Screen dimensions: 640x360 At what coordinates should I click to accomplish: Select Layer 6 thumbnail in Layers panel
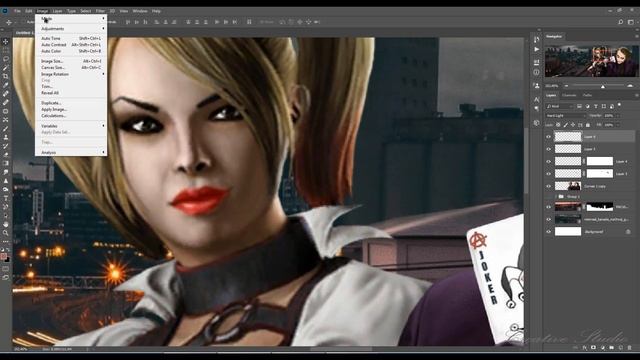click(568, 137)
